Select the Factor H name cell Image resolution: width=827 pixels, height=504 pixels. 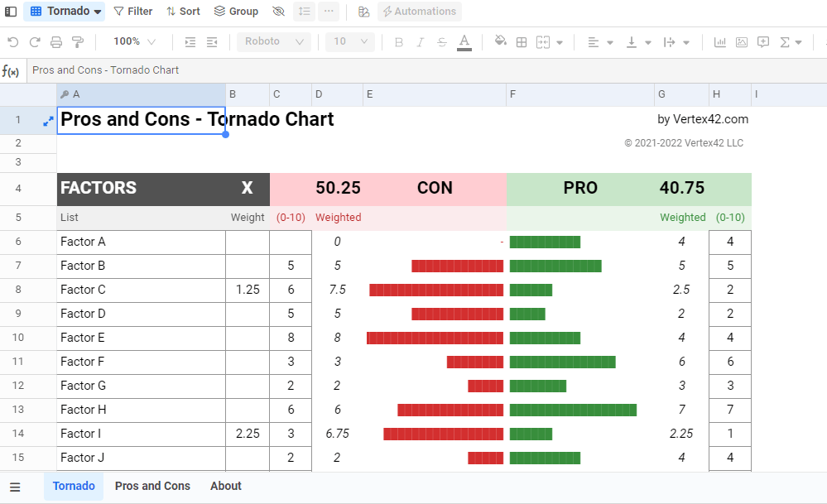point(142,410)
